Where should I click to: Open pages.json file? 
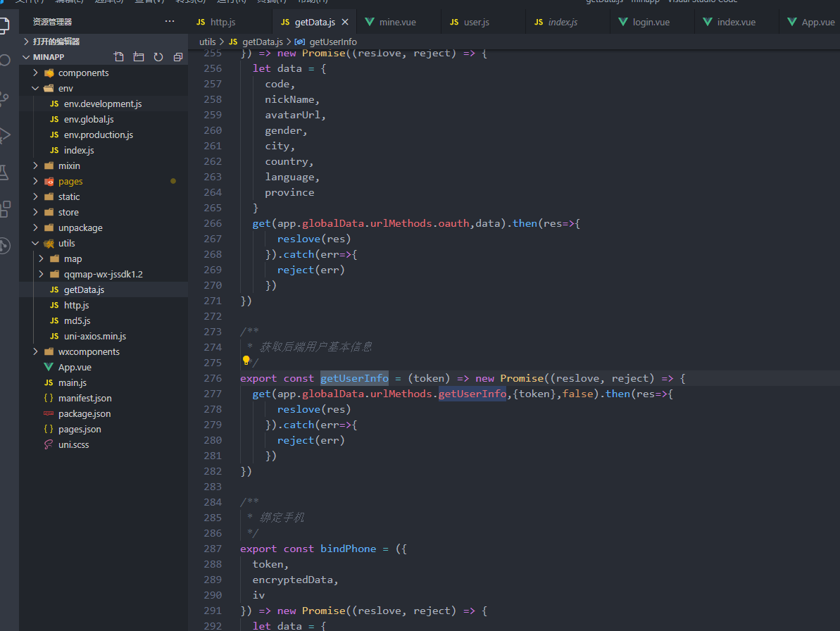tap(104, 429)
